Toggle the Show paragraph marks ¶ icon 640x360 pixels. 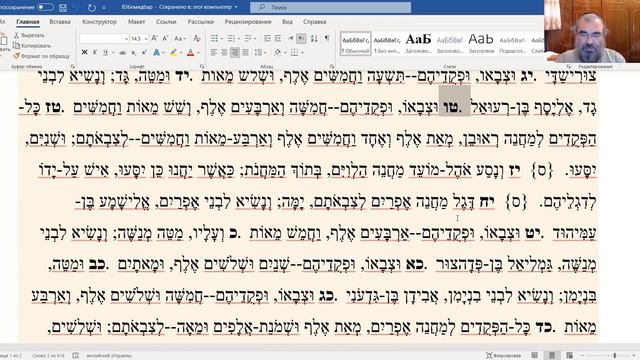(x=327, y=38)
